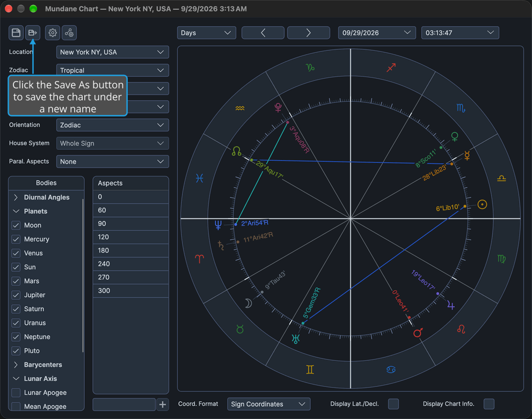
Task: Open the Orientation dropdown
Action: click(x=112, y=125)
